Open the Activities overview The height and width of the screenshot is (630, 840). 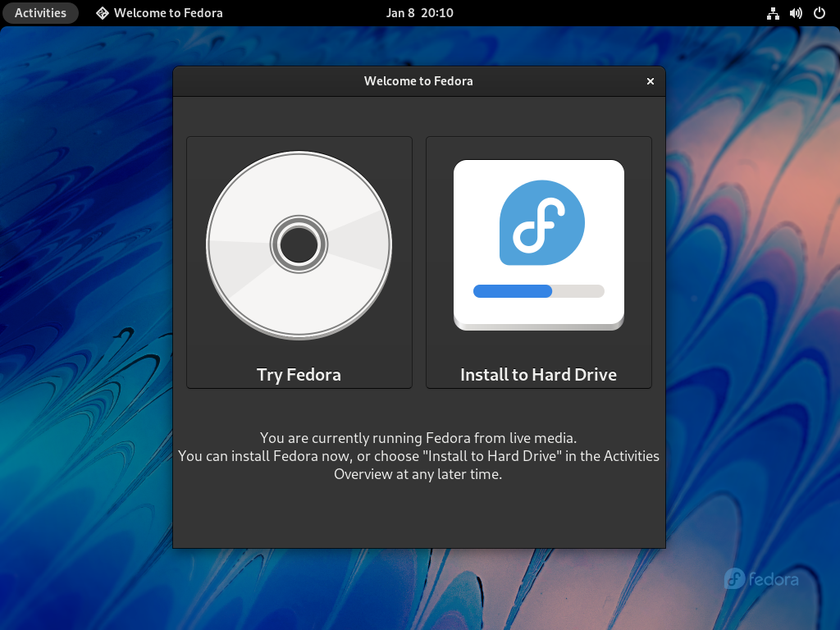(x=40, y=13)
